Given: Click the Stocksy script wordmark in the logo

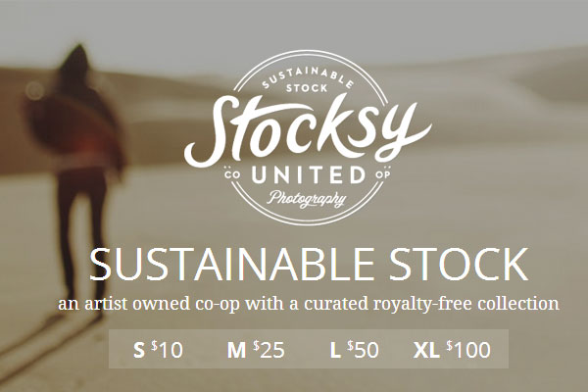Looking at the screenshot, I should point(306,132).
